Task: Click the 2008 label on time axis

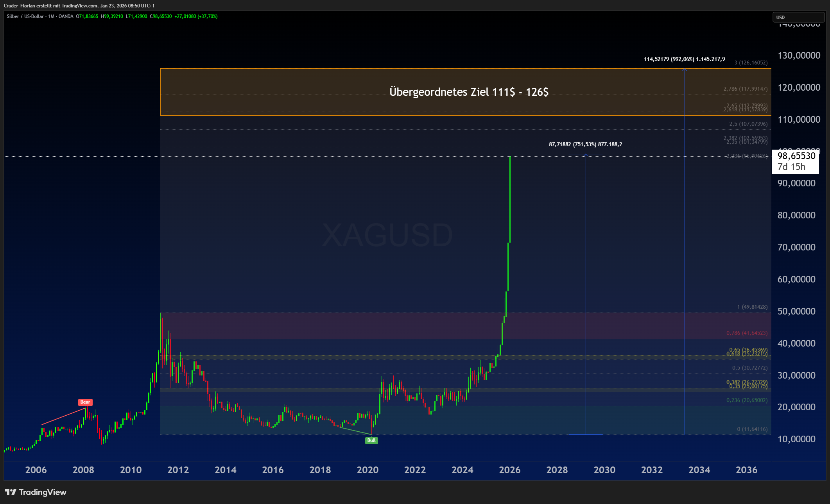Action: [83, 470]
